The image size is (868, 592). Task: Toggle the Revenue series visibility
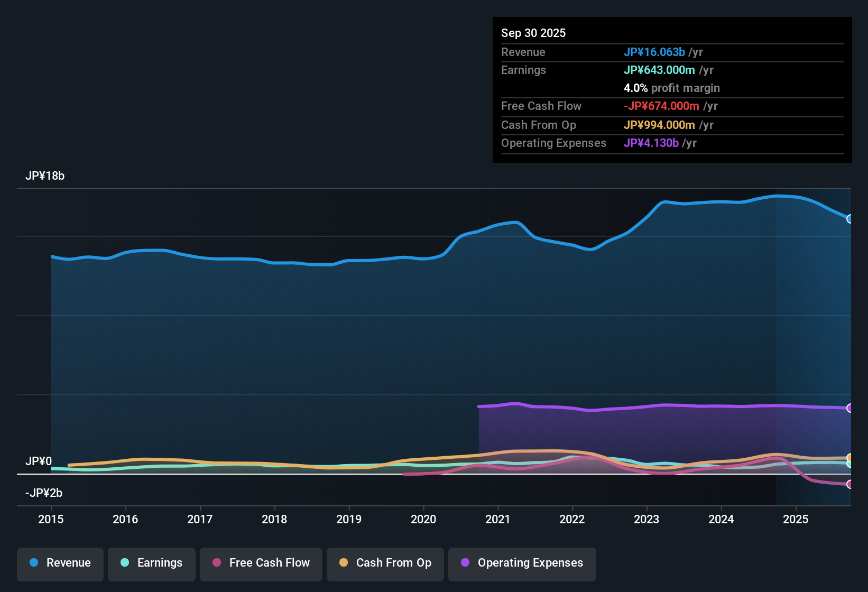click(60, 563)
